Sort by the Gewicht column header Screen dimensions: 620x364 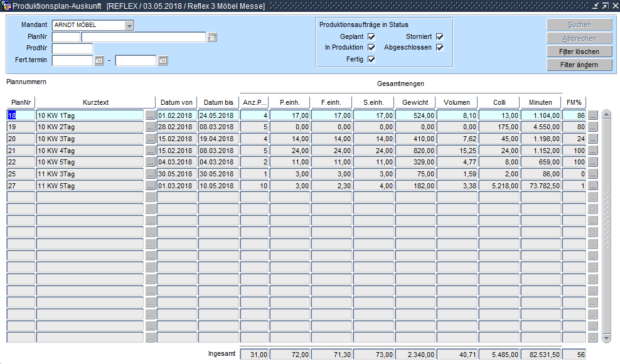(x=415, y=102)
